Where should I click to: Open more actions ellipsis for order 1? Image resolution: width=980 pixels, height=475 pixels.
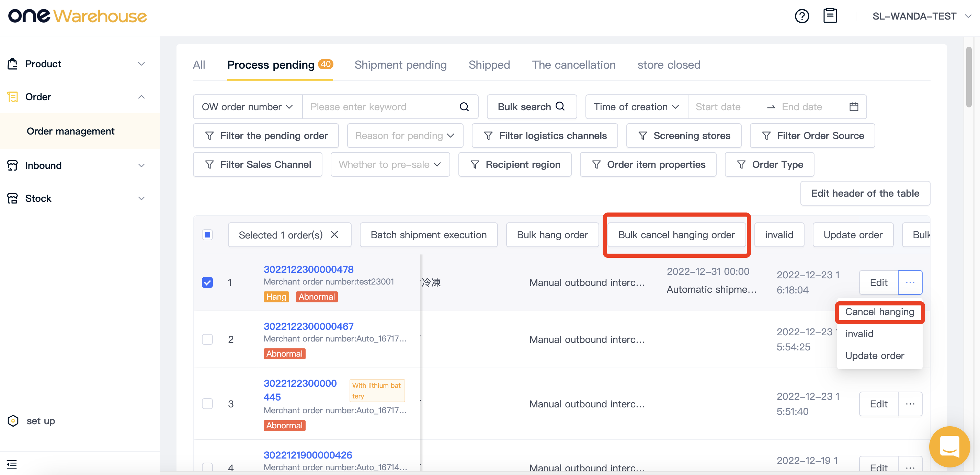click(x=910, y=282)
